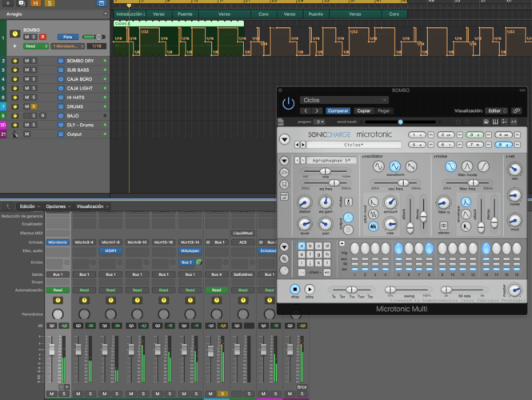This screenshot has height=400, width=532.
Task: Open Opciones menu in mixer
Action: pyautogui.click(x=58, y=206)
